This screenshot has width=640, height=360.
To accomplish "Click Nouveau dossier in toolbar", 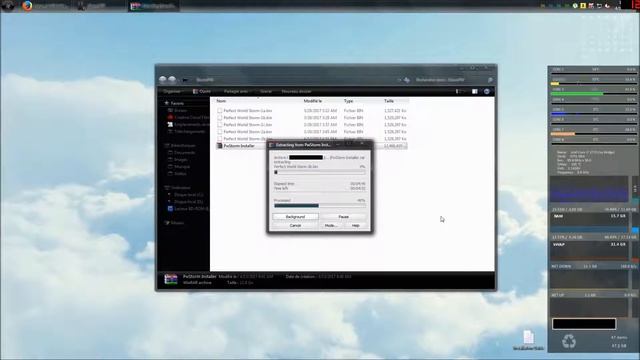I will click(x=296, y=91).
